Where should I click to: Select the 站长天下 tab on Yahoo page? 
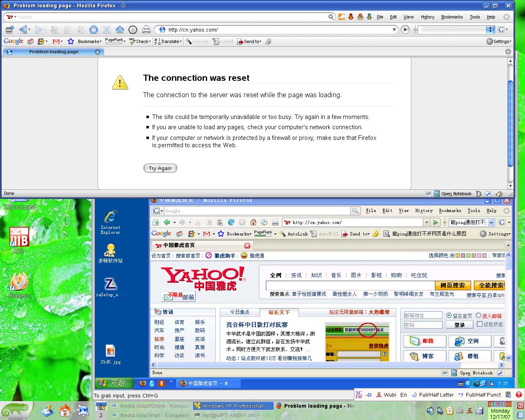(x=279, y=313)
